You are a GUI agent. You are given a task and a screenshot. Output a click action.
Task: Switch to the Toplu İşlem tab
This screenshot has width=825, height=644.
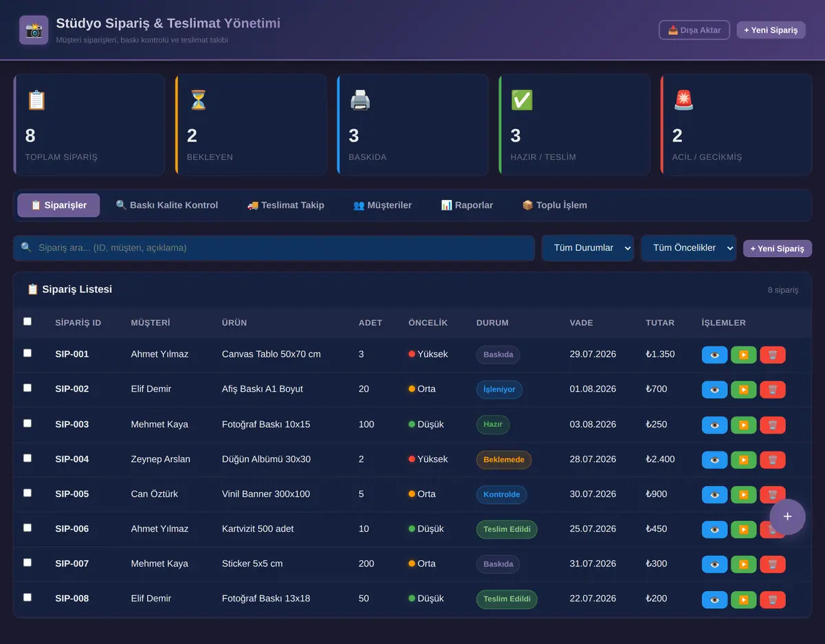[x=554, y=205]
